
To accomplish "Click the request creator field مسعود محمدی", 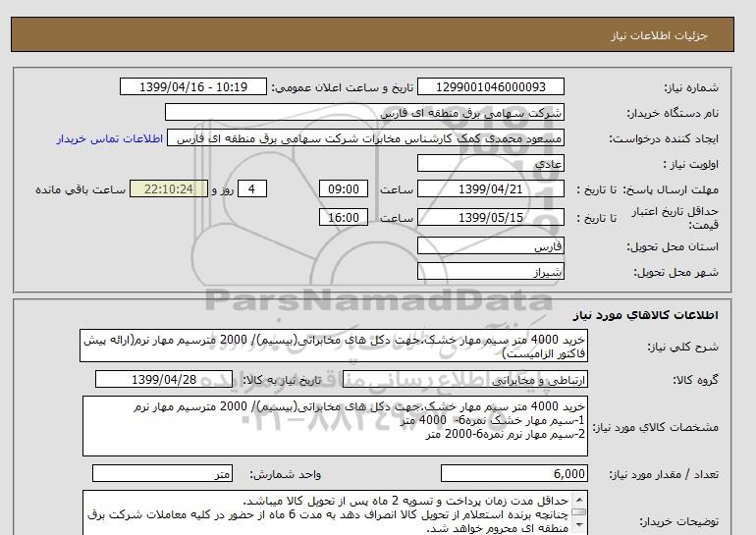I will pyautogui.click(x=365, y=138).
